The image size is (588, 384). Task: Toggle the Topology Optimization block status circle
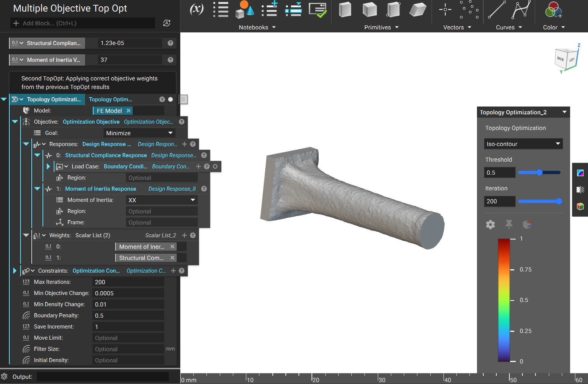[x=170, y=99]
